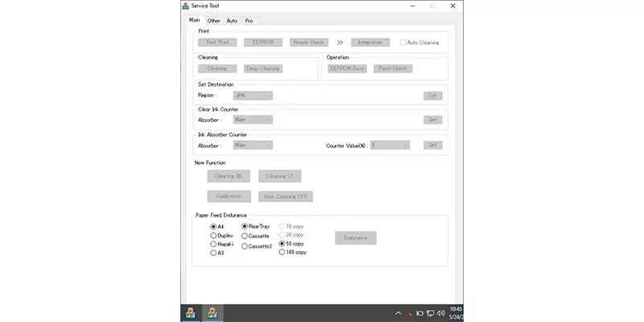Switch to the Auto tab
The image size is (644, 322).
pos(232,20)
